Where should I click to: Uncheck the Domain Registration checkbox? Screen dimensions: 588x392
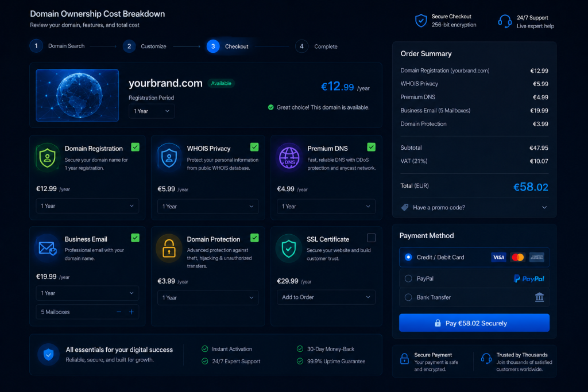click(x=136, y=147)
